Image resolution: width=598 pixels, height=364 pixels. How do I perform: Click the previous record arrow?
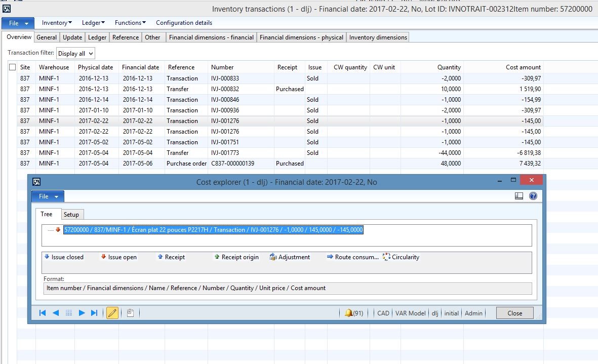click(x=56, y=313)
